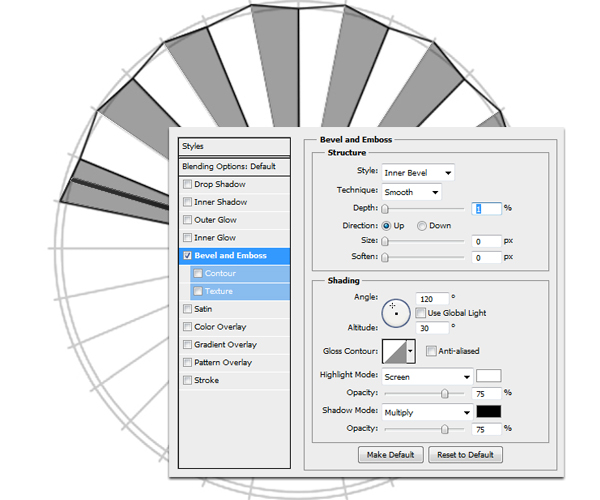Select the Contour sub-item under Bevel
The height and width of the screenshot is (500, 600).
220,273
